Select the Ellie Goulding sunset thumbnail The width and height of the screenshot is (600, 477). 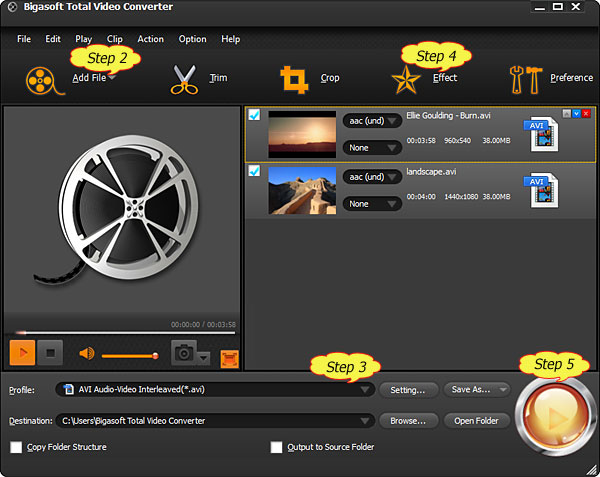(302, 134)
